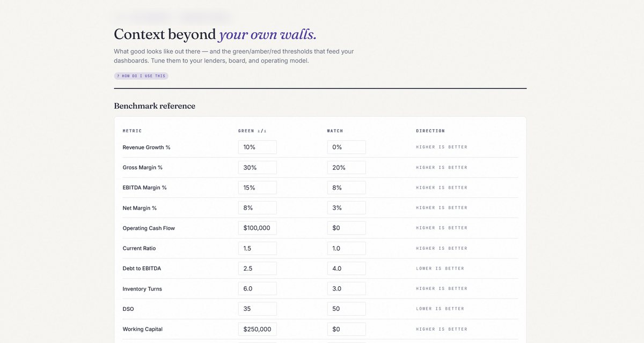Edit Revenue Growth % watch threshold field
The width and height of the screenshot is (644, 343).
[x=347, y=147]
